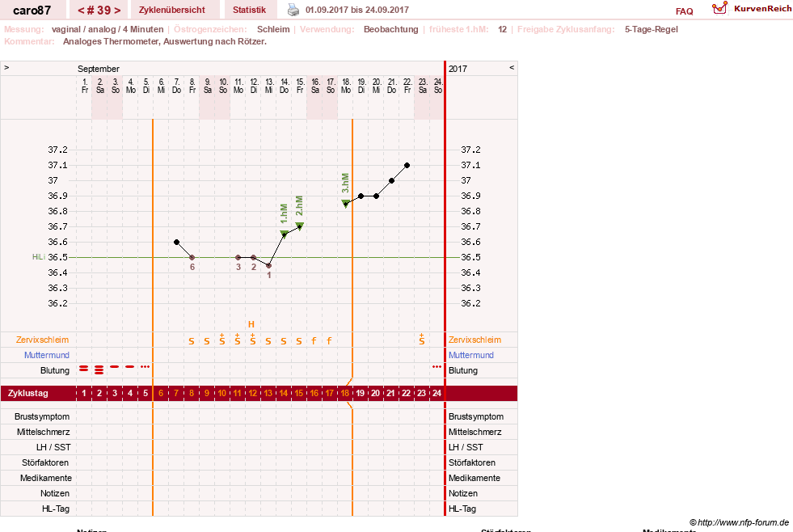This screenshot has width=793, height=532.
Task: Click the vaginal / analog / 4 Minuten text
Action: [108, 29]
